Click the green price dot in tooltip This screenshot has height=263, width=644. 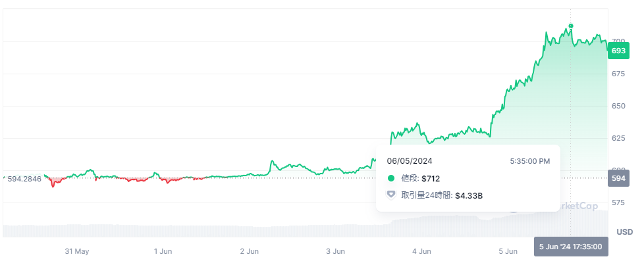tap(391, 178)
